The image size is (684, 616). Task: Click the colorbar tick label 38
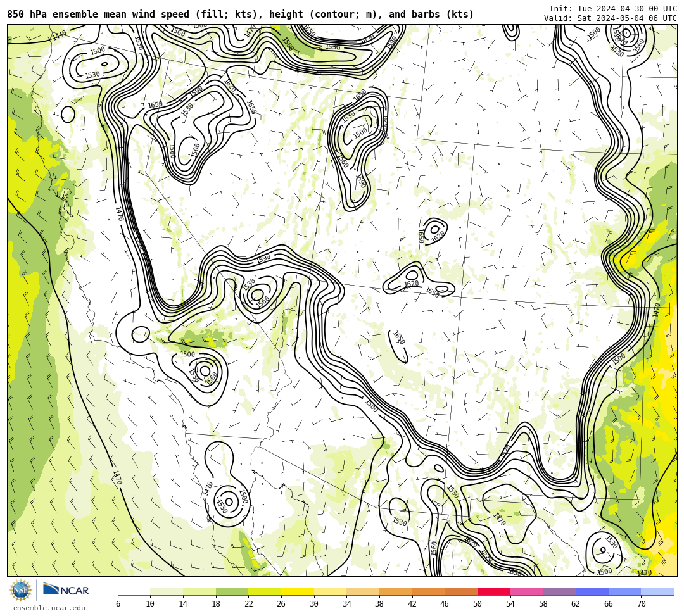379,604
